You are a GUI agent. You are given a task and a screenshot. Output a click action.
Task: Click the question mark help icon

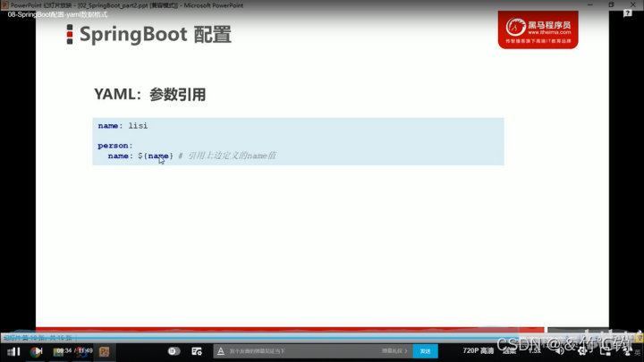tap(628, 13)
